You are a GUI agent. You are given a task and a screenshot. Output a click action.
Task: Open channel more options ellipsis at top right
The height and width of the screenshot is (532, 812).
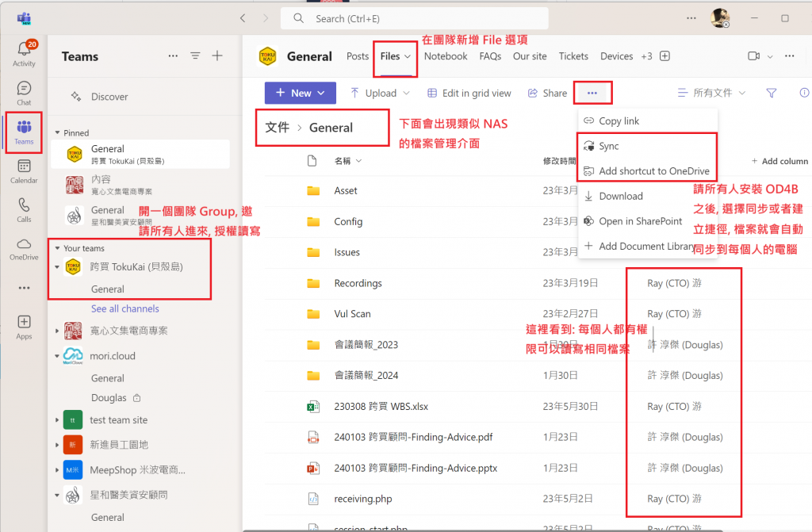coord(789,56)
